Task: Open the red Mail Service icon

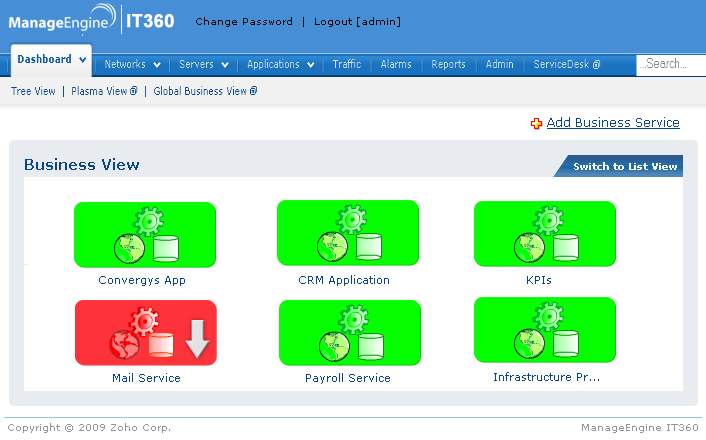Action: 146,333
